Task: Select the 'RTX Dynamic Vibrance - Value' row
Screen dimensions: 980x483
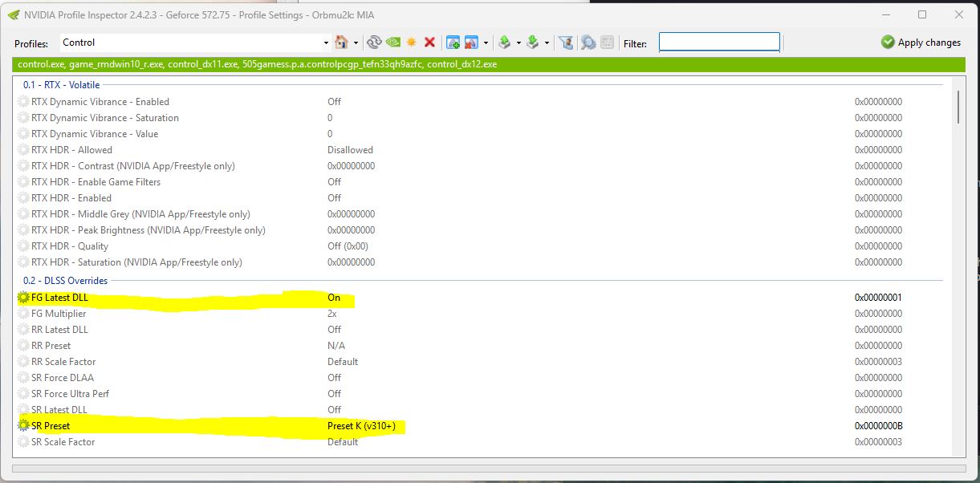Action: tap(482, 134)
